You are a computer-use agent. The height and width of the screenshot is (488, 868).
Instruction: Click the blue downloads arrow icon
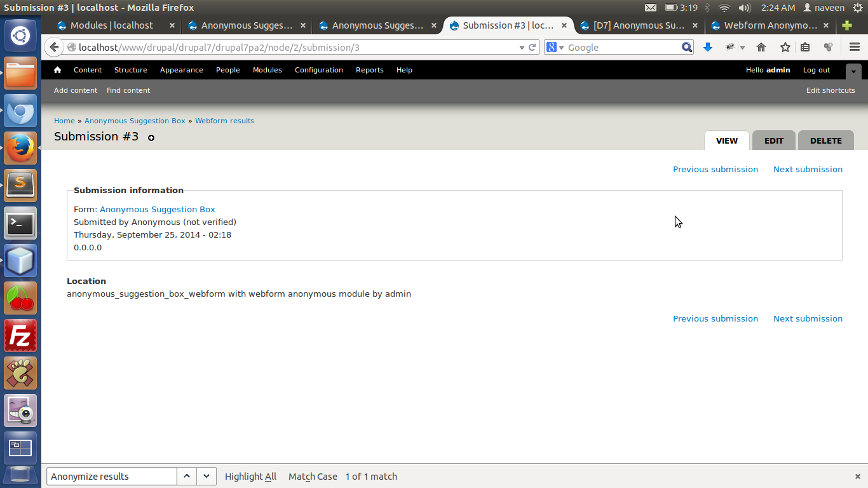point(708,47)
